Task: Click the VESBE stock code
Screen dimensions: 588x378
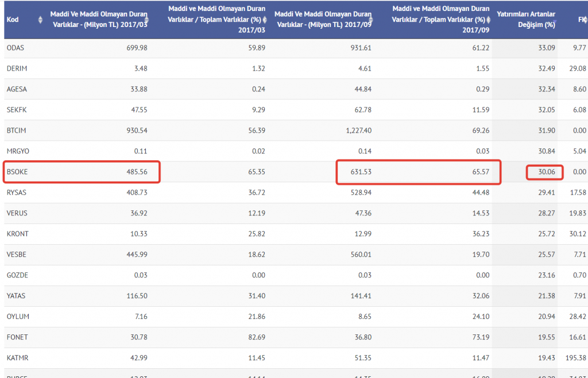Action: tap(16, 254)
